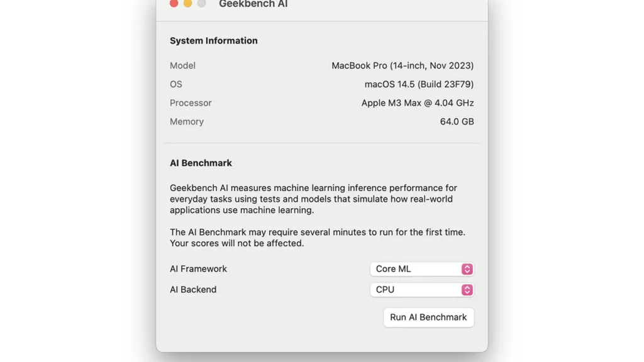Image resolution: width=644 pixels, height=362 pixels.
Task: Click the Geekbench AI window title
Action: click(253, 4)
